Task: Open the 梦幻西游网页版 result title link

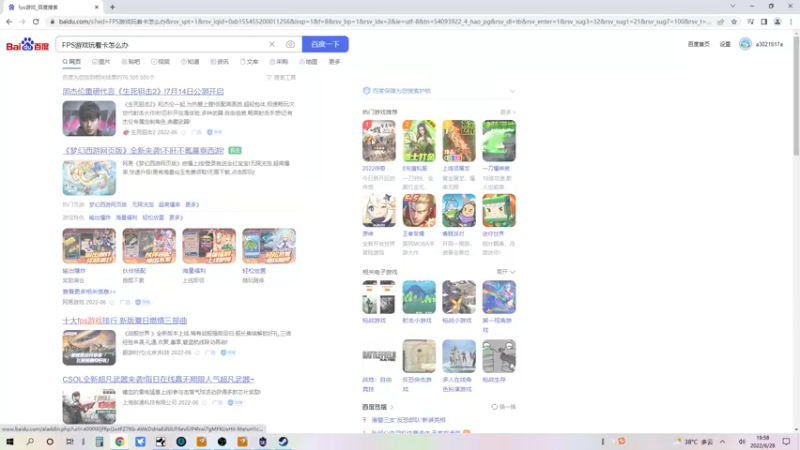Action: click(143, 151)
